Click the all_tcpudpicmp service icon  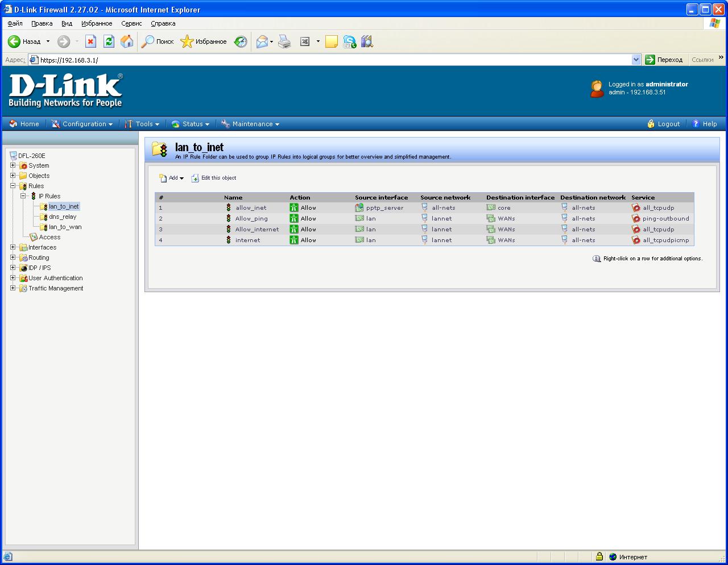pos(636,240)
